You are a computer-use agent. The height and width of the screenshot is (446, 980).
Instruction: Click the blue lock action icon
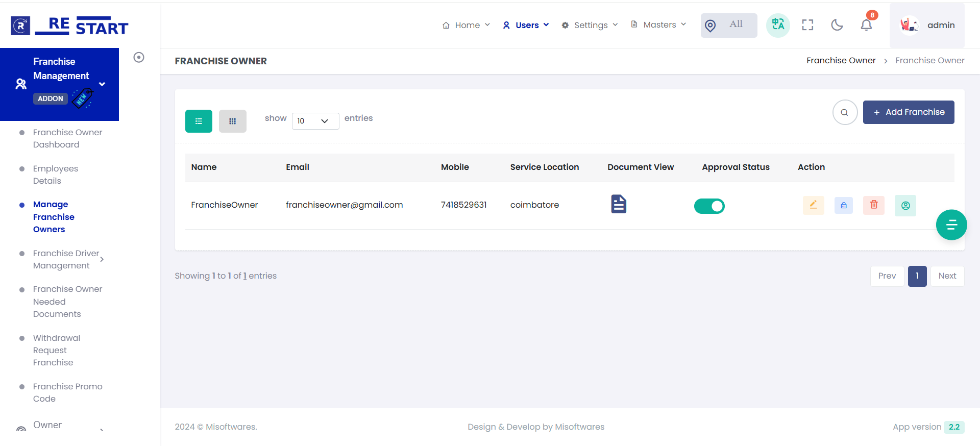click(x=843, y=205)
